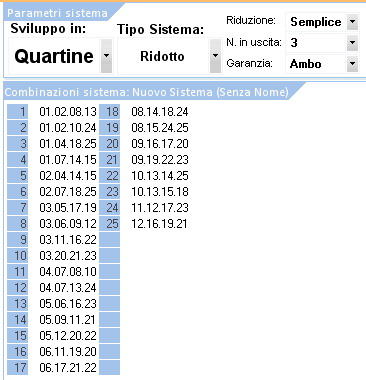Select combination 12.16.19.21

pyautogui.click(x=159, y=224)
